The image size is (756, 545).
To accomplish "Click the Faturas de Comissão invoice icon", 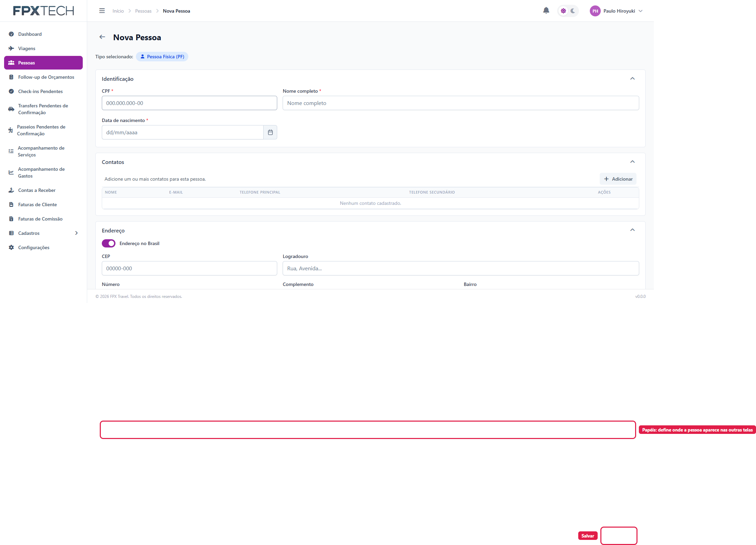I will coord(11,219).
